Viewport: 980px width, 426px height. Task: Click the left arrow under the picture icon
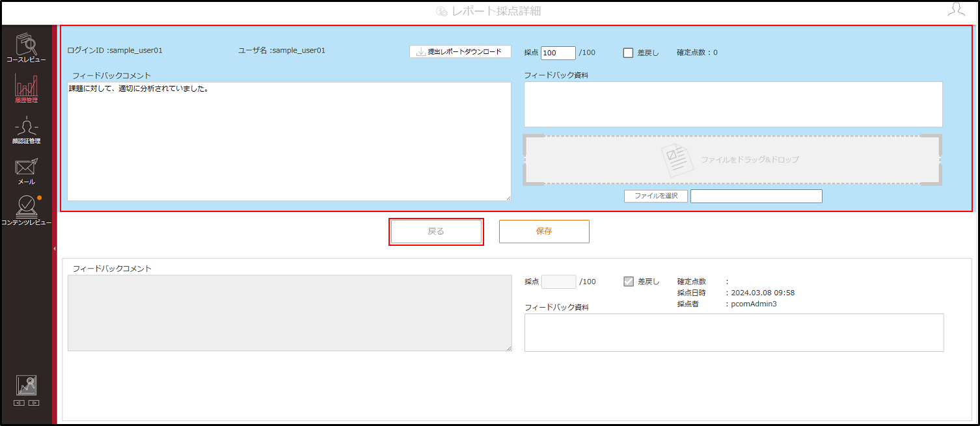(x=19, y=403)
